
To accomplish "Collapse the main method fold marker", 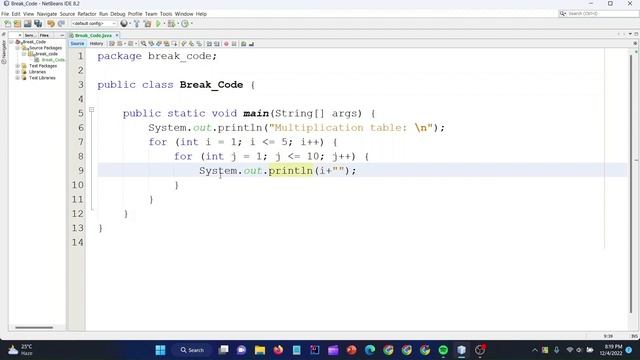I will point(91,109).
